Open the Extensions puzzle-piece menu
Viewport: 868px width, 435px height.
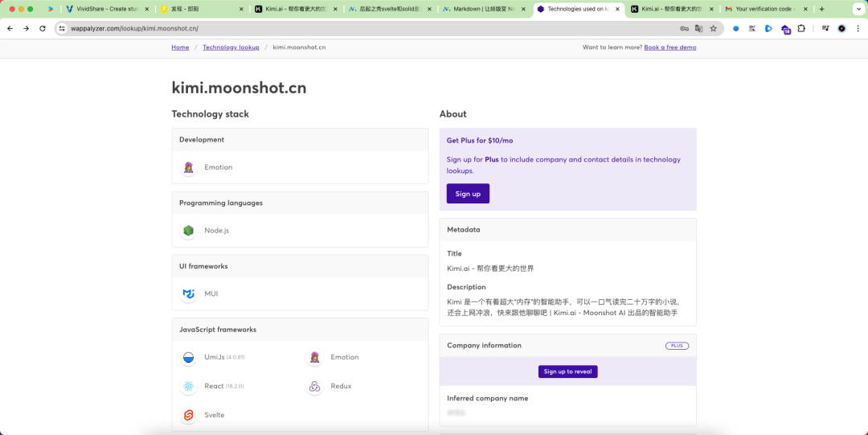coord(801,28)
